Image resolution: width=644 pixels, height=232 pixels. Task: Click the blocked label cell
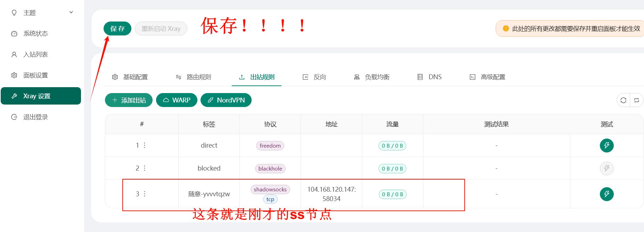click(x=209, y=168)
